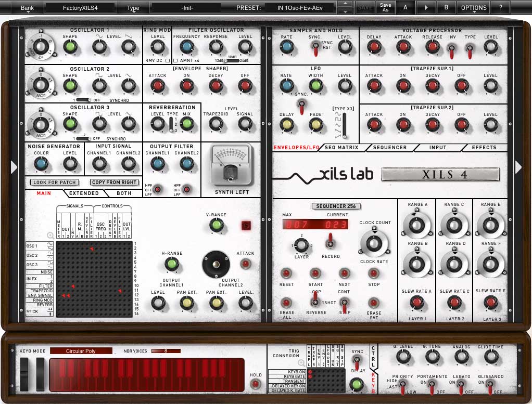
Task: Click the Slew Rate A red knob
Action: point(416,302)
